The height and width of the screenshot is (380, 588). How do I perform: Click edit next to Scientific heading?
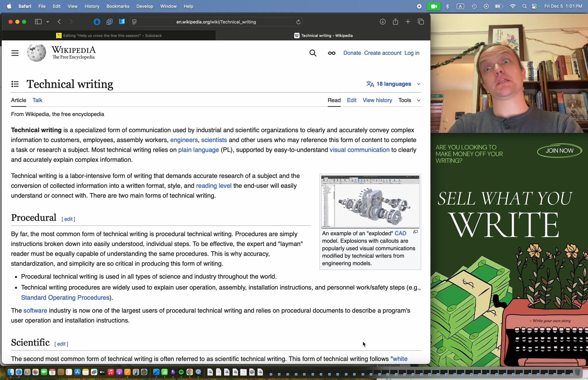click(61, 344)
